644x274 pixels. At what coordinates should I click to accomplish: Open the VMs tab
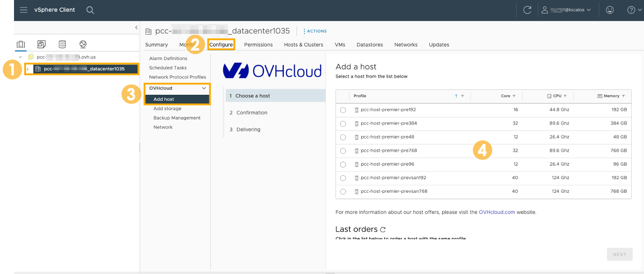(x=340, y=45)
